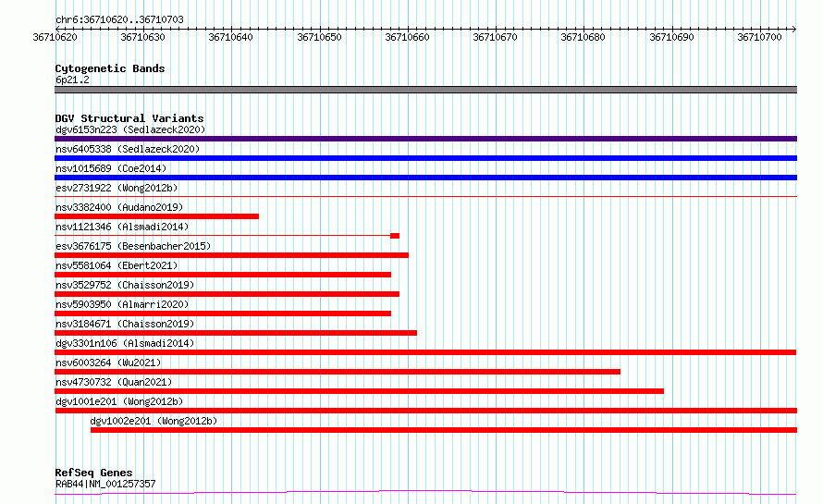Image resolution: width=823 pixels, height=504 pixels.
Task: Click ruler position 36710690
Action: click(671, 37)
